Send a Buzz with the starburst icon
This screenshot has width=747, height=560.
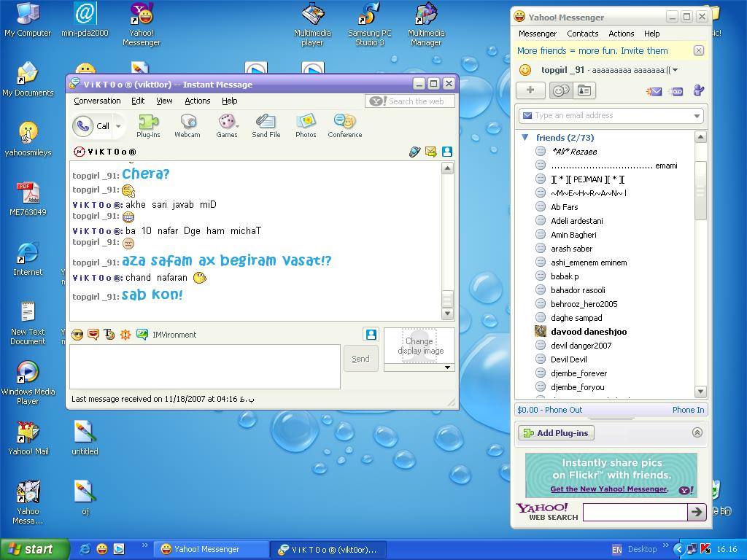[125, 335]
